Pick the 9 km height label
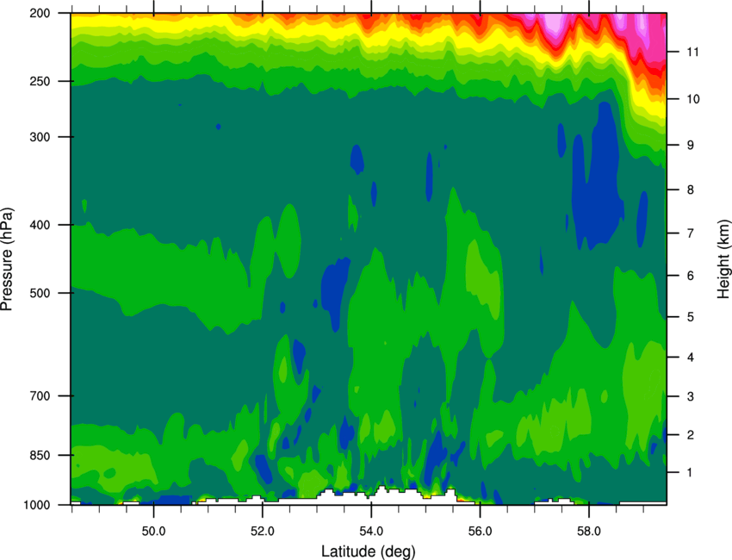Viewport: 732px width, 560px height. 691,145
